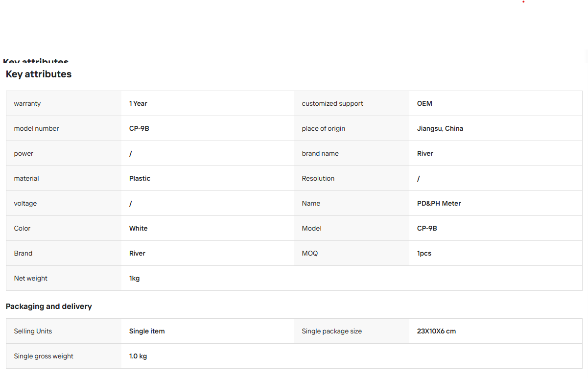Select the Net weight value 1kg
This screenshot has height=378, width=588.
(134, 278)
